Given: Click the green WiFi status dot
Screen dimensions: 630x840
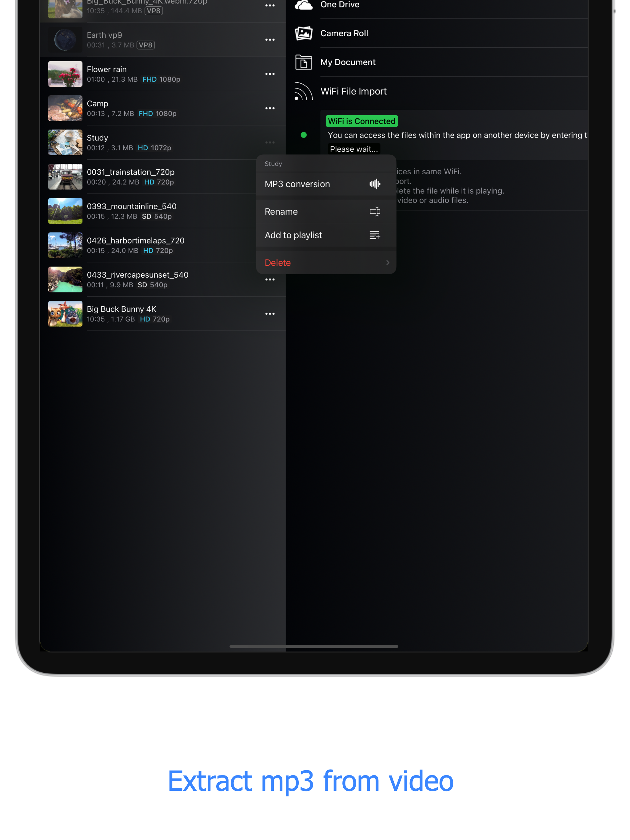Looking at the screenshot, I should pyautogui.click(x=304, y=135).
